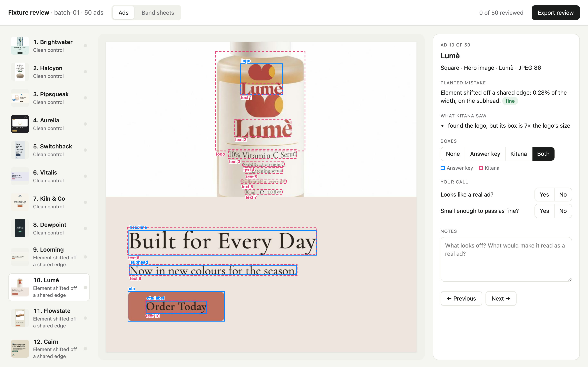The width and height of the screenshot is (588, 367).
Task: Answer Yes to Looks like a real ad
Action: coord(544,195)
